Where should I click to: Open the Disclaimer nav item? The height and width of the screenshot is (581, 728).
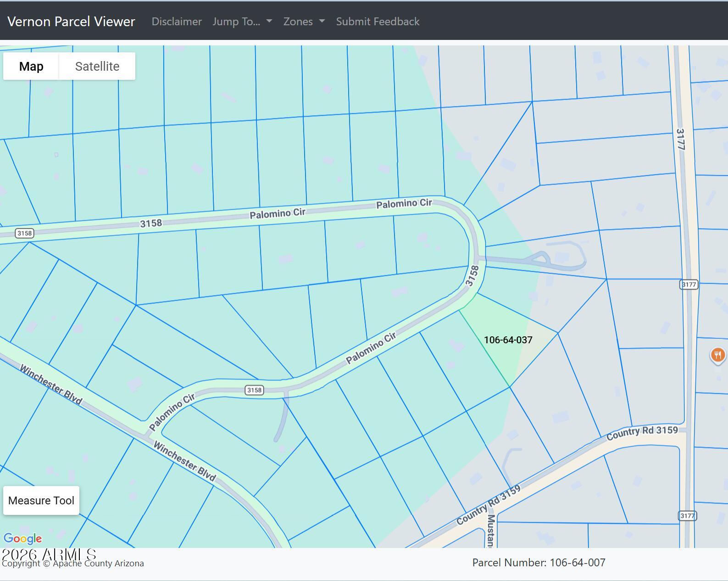click(x=177, y=22)
